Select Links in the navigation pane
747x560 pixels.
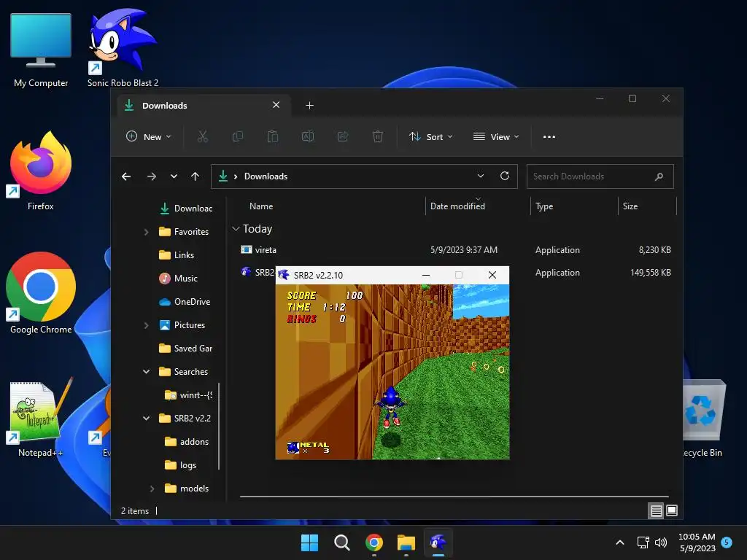click(x=184, y=255)
